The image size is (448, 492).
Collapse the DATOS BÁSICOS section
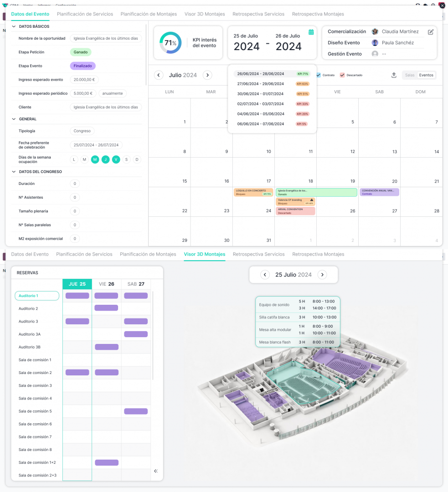click(14, 27)
